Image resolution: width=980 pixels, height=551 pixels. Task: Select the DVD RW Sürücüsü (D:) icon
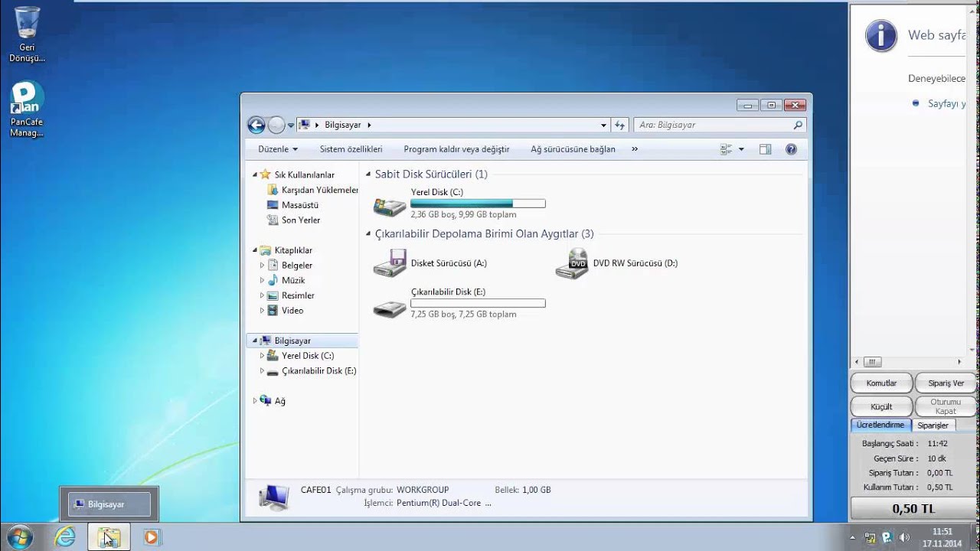pos(572,262)
